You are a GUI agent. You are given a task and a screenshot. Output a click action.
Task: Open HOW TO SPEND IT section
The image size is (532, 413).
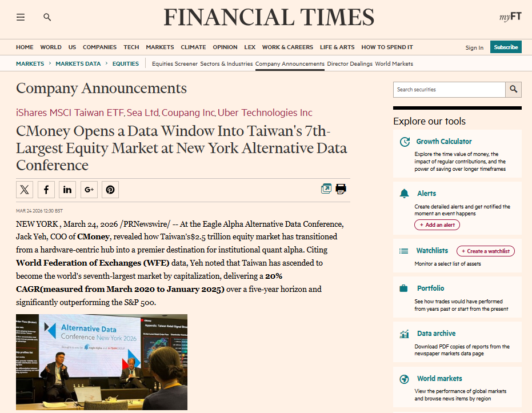point(387,47)
